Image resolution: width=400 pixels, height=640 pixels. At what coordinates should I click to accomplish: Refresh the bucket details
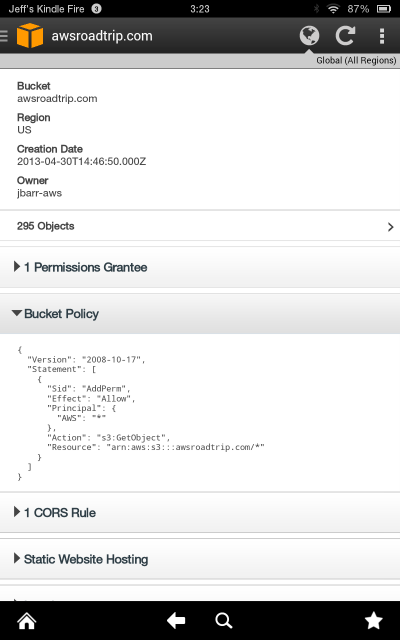pos(345,36)
